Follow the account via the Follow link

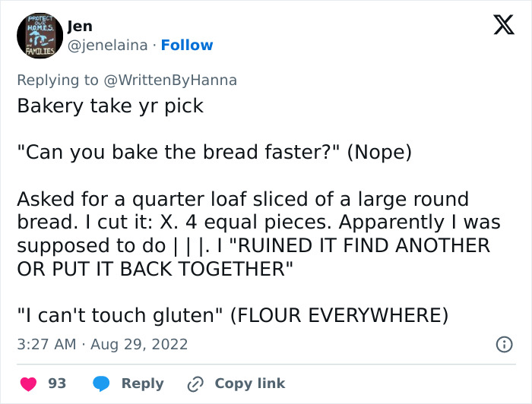[187, 46]
